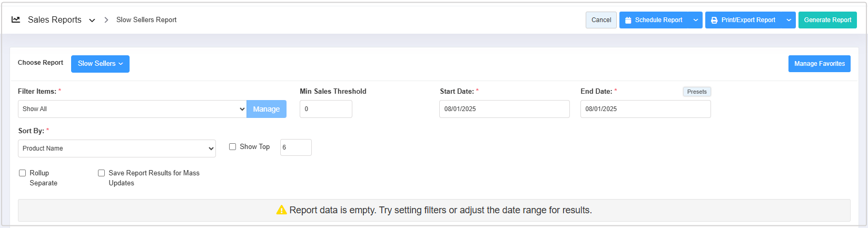Viewport: 868px width, 228px height.
Task: Expand the Sales Reports chevron menu
Action: pos(92,21)
